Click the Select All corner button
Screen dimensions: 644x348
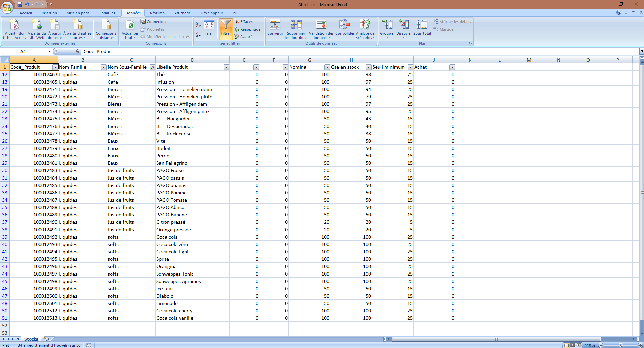click(5, 60)
